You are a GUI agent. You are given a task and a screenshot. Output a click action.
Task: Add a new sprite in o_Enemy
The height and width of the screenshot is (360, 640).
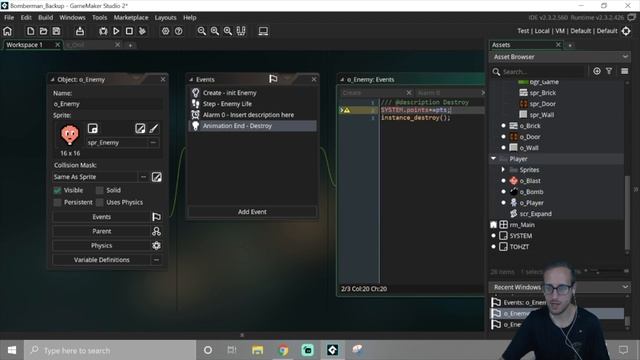coord(93,129)
